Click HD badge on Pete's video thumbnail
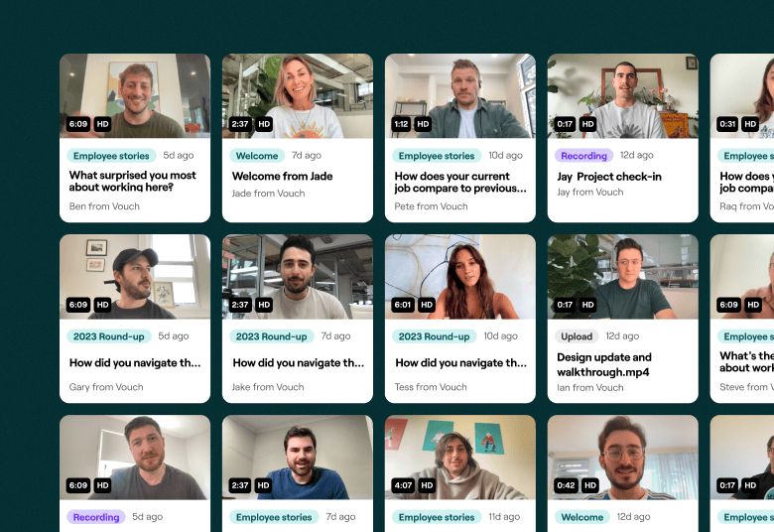The image size is (774, 532). click(423, 124)
